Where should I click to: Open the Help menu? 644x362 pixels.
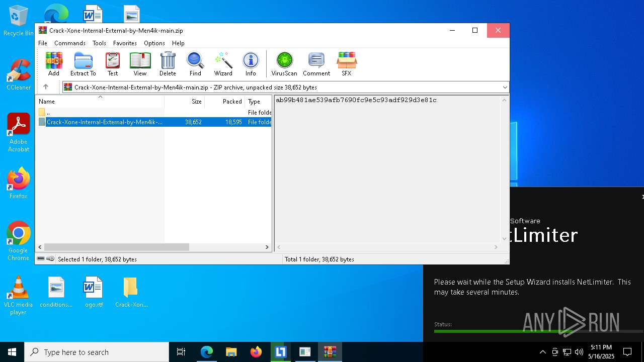[178, 43]
